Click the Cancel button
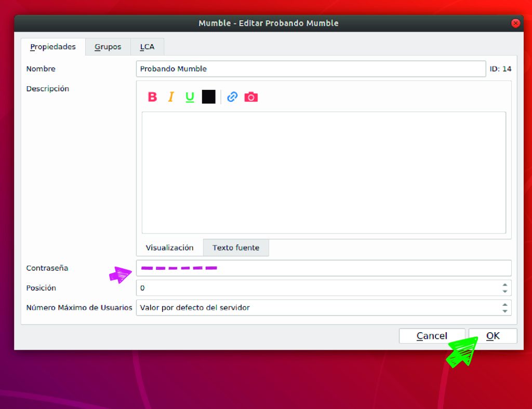The width and height of the screenshot is (532, 409). point(432,336)
